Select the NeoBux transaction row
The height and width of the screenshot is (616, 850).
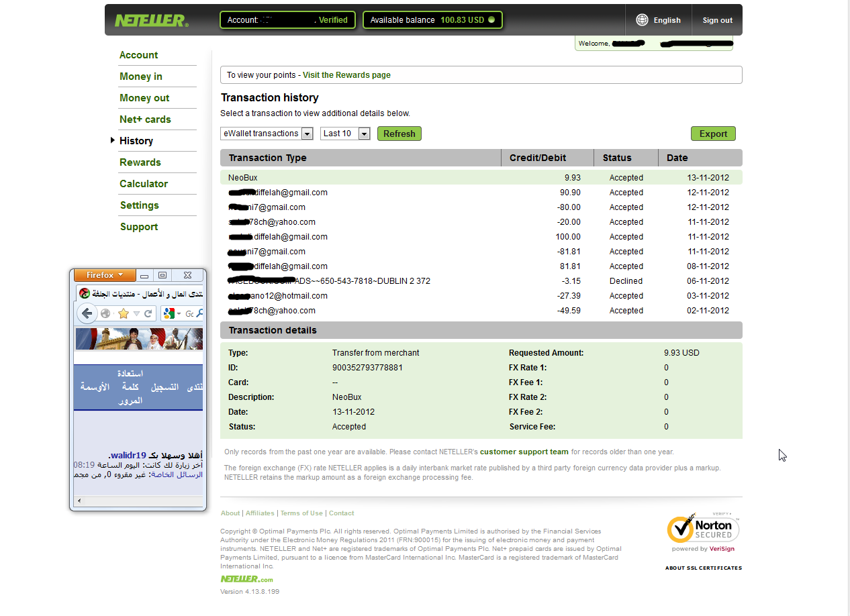481,178
